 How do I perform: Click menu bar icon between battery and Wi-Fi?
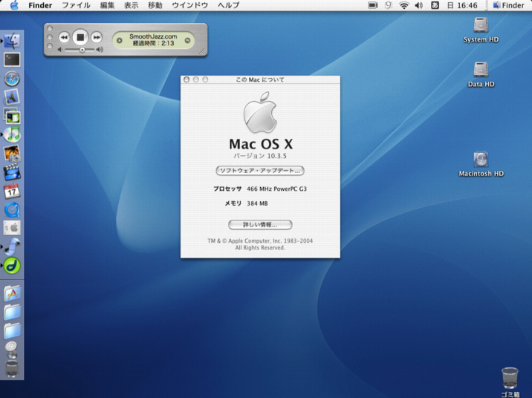(x=388, y=5)
